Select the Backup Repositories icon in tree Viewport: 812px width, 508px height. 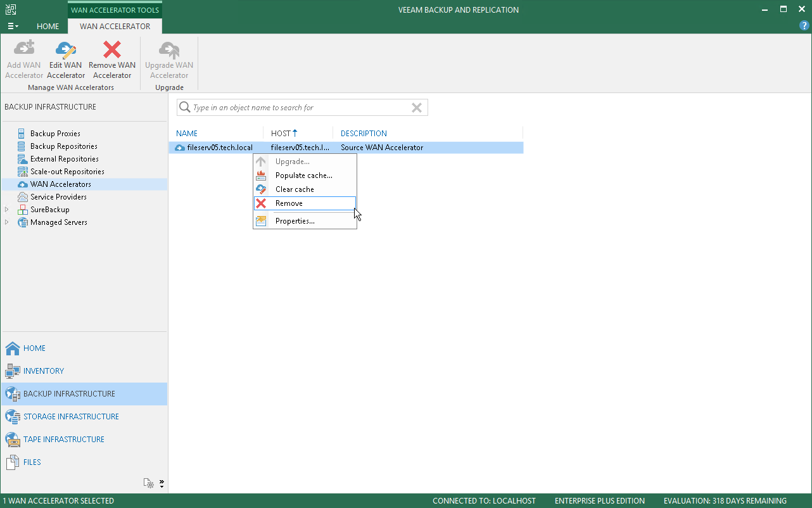click(x=23, y=146)
